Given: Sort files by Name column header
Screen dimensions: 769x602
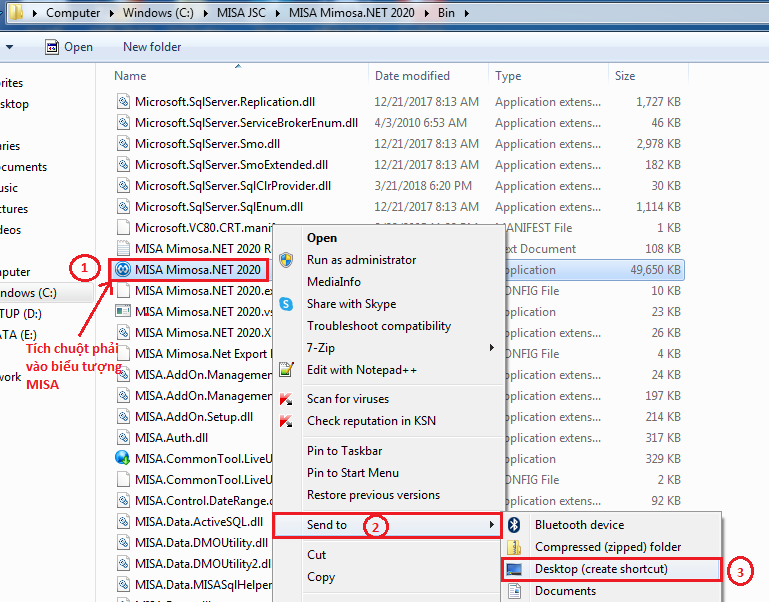Looking at the screenshot, I should click(x=130, y=76).
